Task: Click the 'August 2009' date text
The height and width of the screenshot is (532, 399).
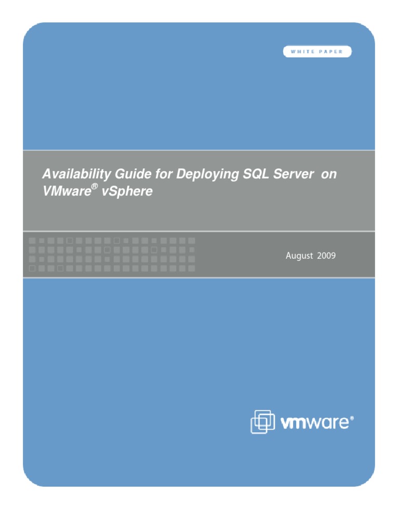Action: (311, 256)
